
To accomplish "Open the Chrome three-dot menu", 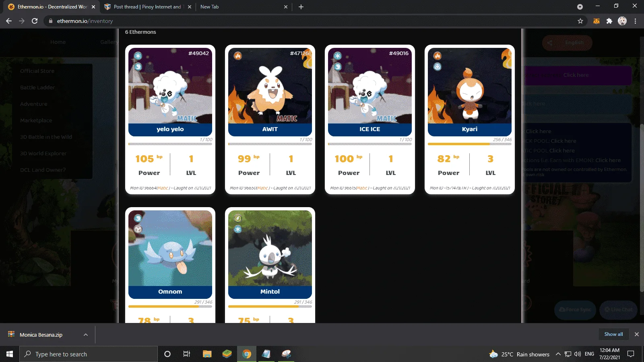I will point(636,21).
